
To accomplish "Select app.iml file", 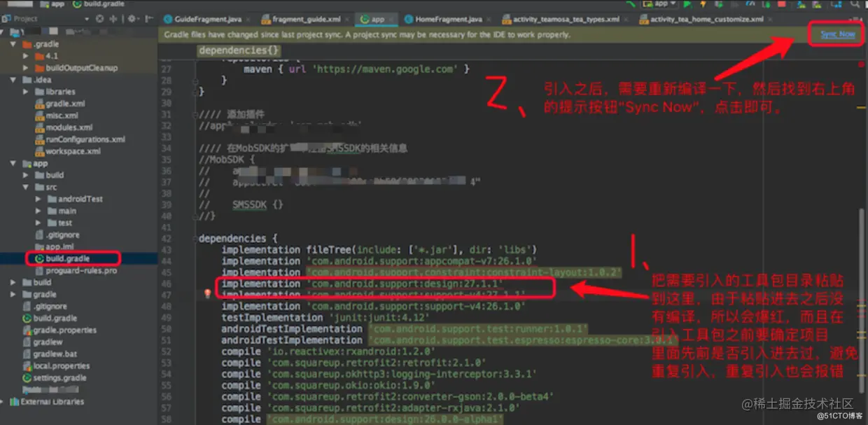I will 53,247.
